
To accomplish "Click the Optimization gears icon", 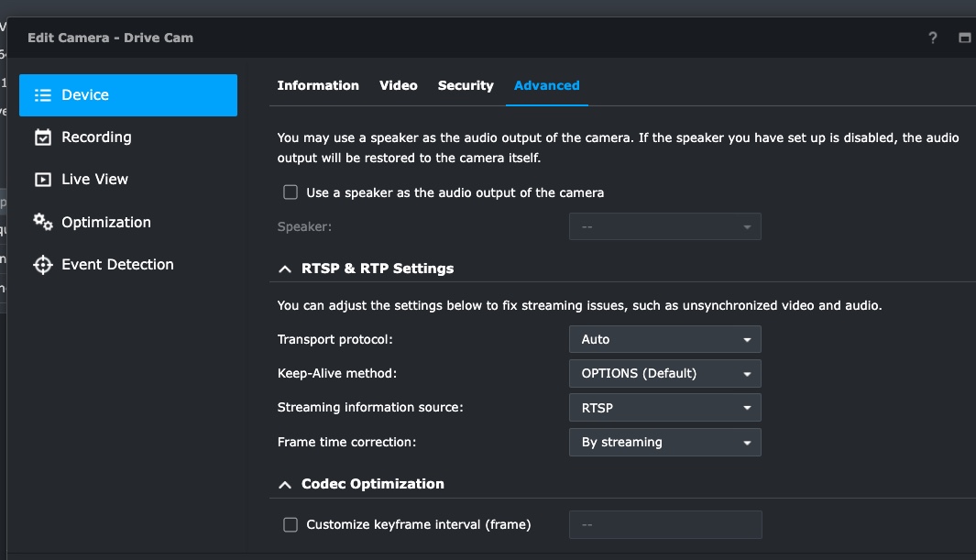I will point(42,222).
